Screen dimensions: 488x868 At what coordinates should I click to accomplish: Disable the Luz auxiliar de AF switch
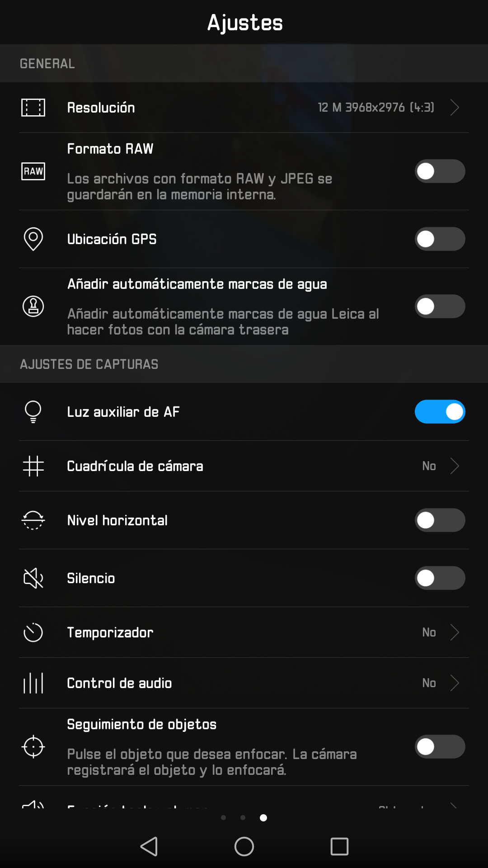pos(440,412)
